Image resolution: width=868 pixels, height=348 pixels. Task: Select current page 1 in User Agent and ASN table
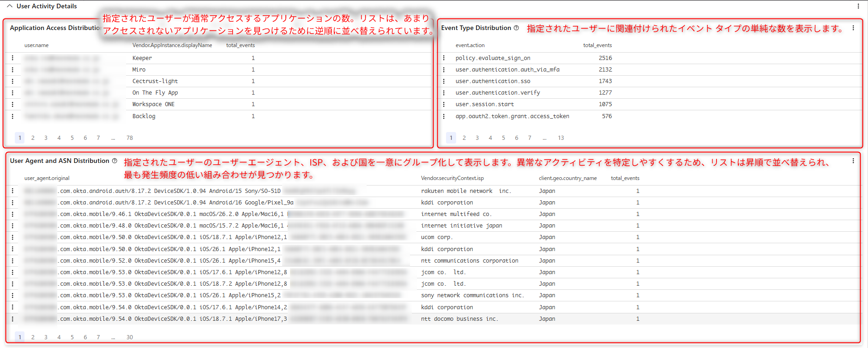click(x=20, y=337)
